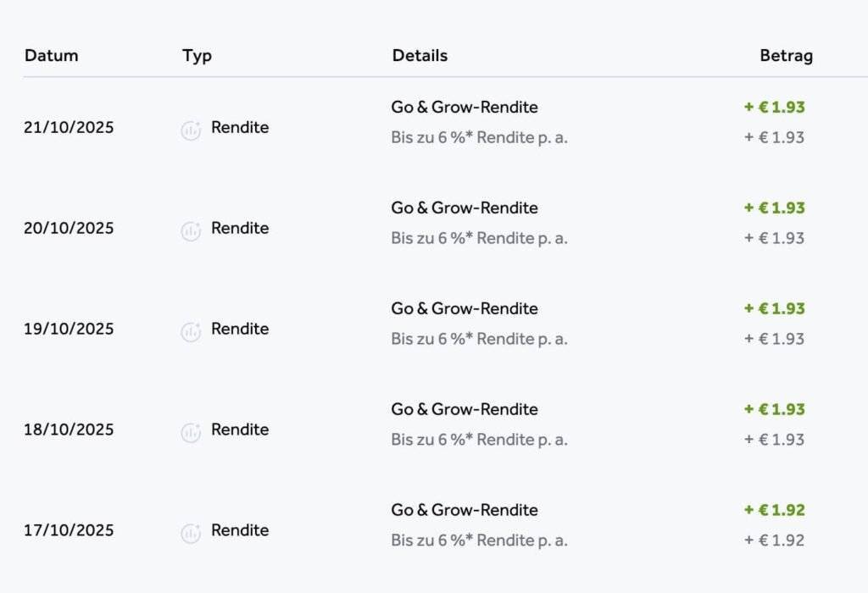Click green + € 1.93 amount for 21/10/2025

click(775, 108)
